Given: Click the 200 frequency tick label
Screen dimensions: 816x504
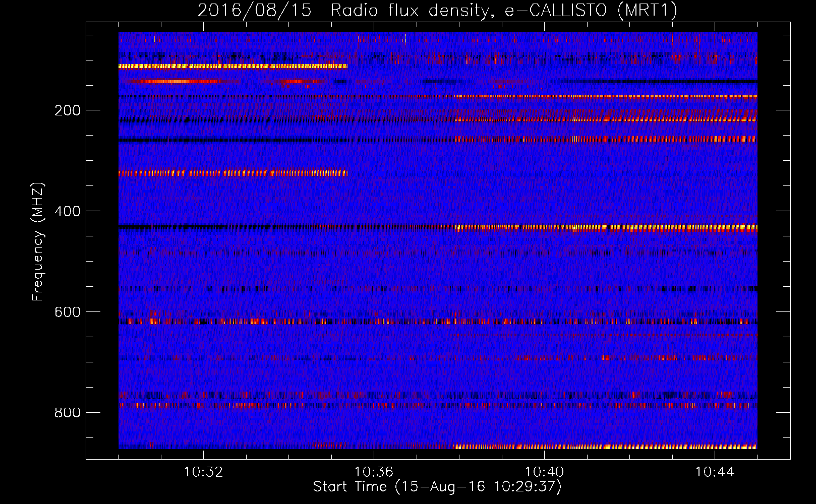Looking at the screenshot, I should click(x=68, y=110).
